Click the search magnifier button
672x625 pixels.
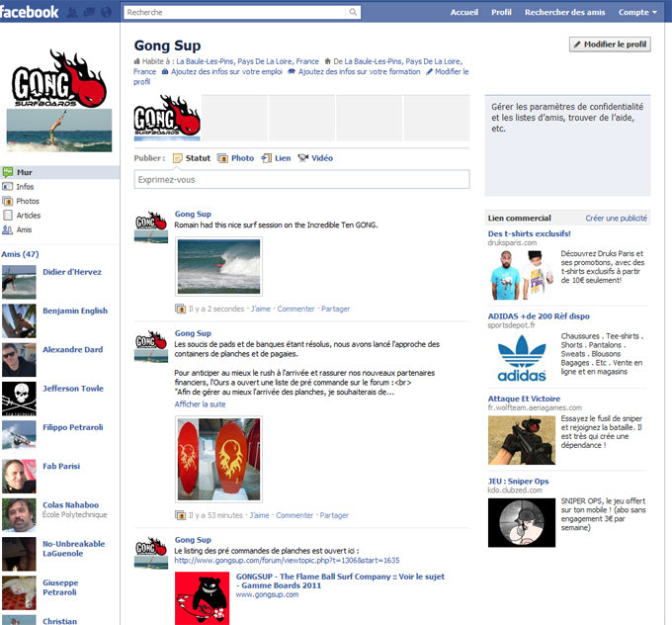353,12
